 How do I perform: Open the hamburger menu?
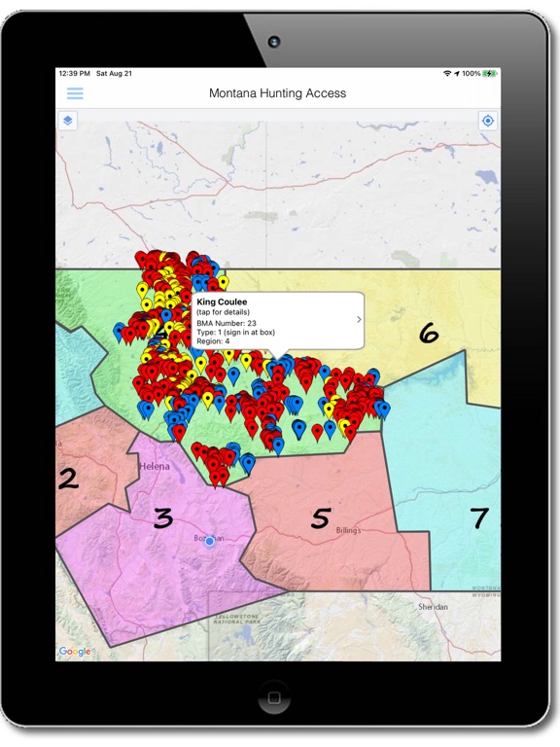pos(75,93)
